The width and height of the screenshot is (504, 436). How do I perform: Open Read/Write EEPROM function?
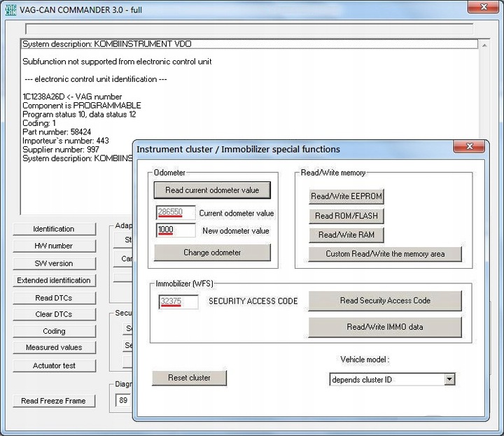point(346,197)
